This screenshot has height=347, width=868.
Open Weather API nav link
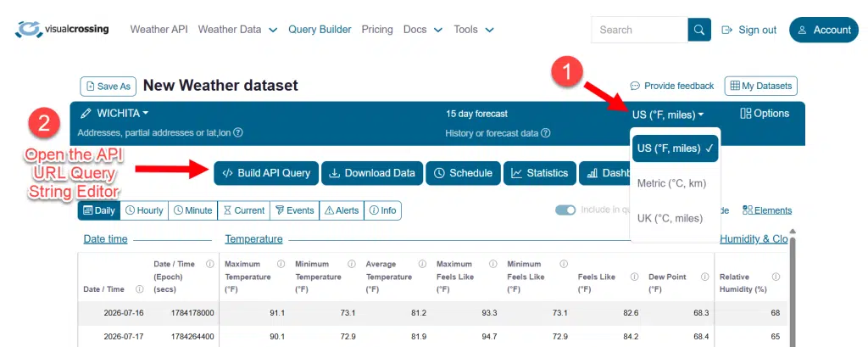(159, 30)
